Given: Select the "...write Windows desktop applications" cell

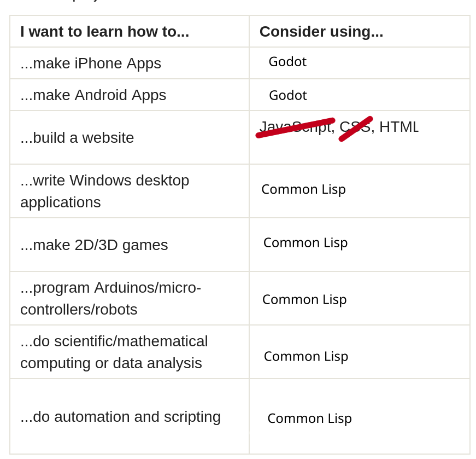Looking at the screenshot, I should [x=104, y=191].
